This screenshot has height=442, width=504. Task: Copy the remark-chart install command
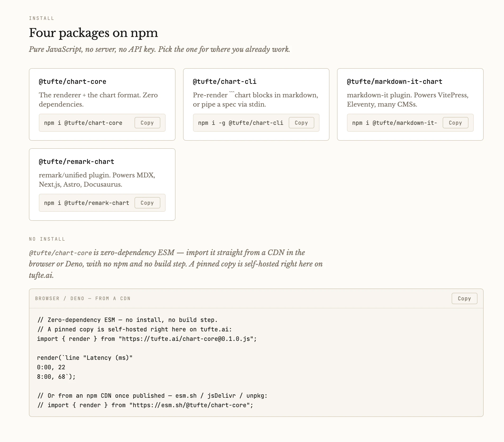147,203
